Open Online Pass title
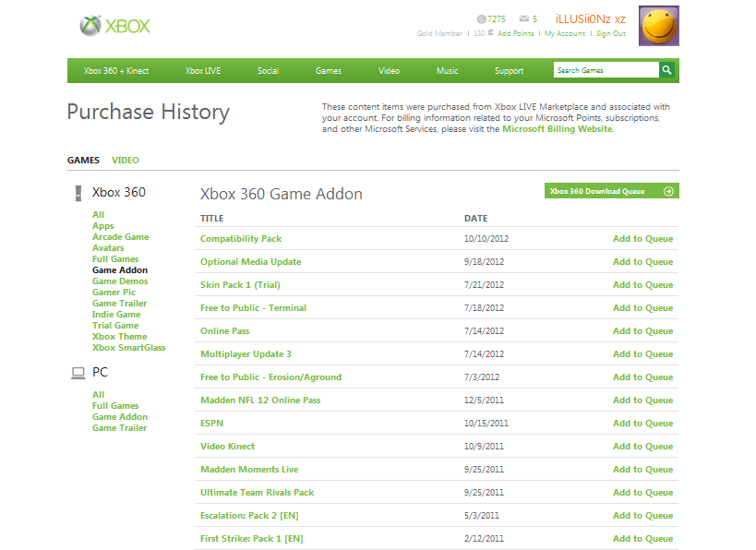Screen dimensions: 756x550 [224, 331]
